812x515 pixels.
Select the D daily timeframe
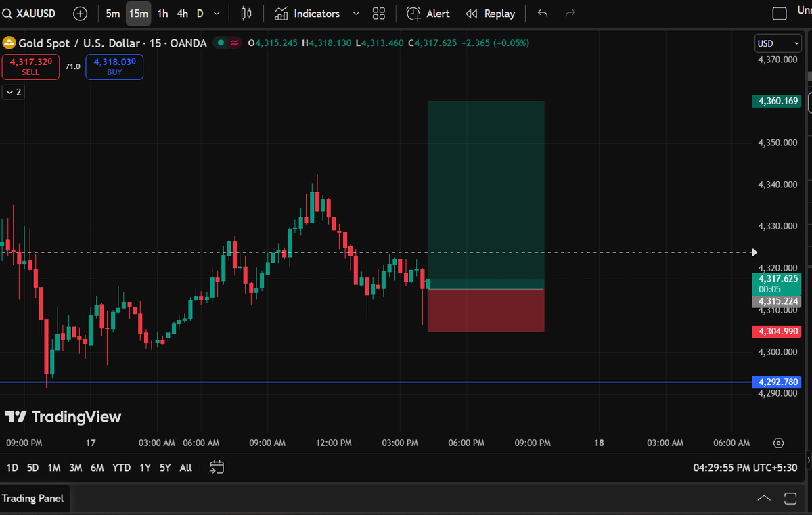pyautogui.click(x=200, y=14)
